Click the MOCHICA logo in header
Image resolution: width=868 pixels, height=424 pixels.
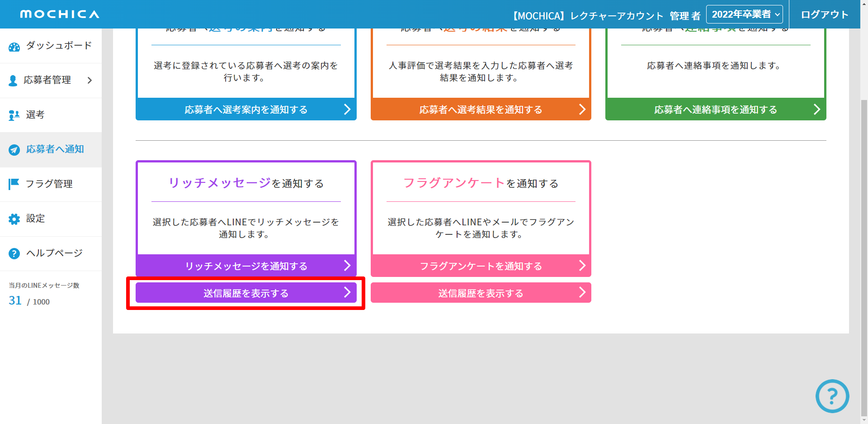(60, 14)
